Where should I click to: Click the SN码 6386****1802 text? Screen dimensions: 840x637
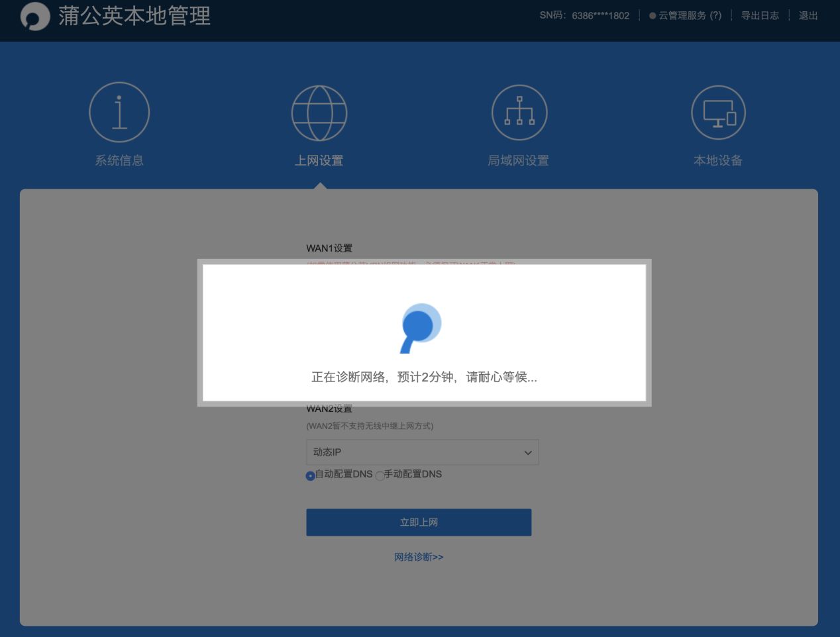click(x=584, y=15)
